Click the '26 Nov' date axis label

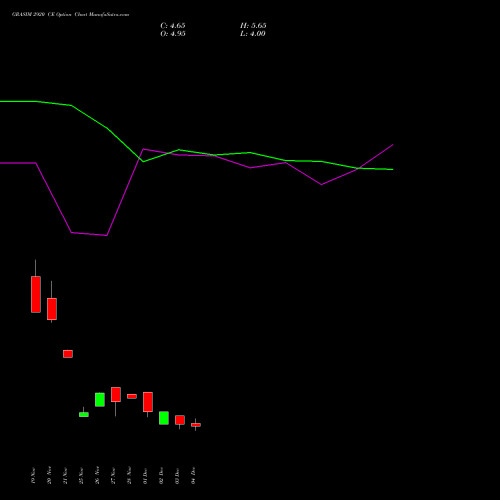pyautogui.click(x=97, y=476)
